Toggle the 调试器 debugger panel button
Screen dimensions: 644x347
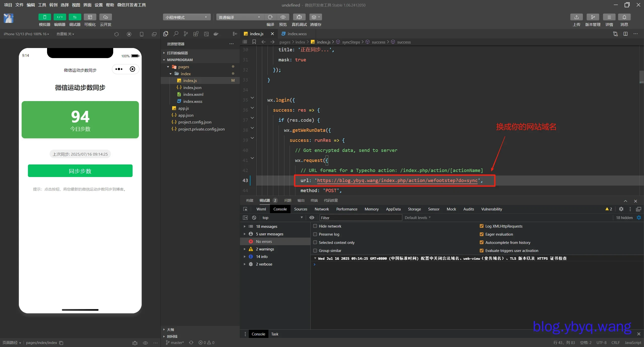click(75, 17)
